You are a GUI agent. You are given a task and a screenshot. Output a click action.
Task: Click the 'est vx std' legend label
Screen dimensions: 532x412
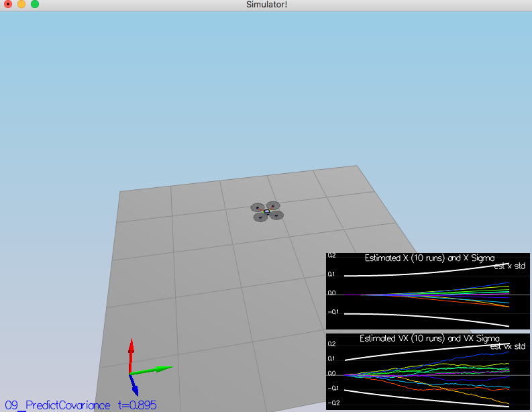508,346
